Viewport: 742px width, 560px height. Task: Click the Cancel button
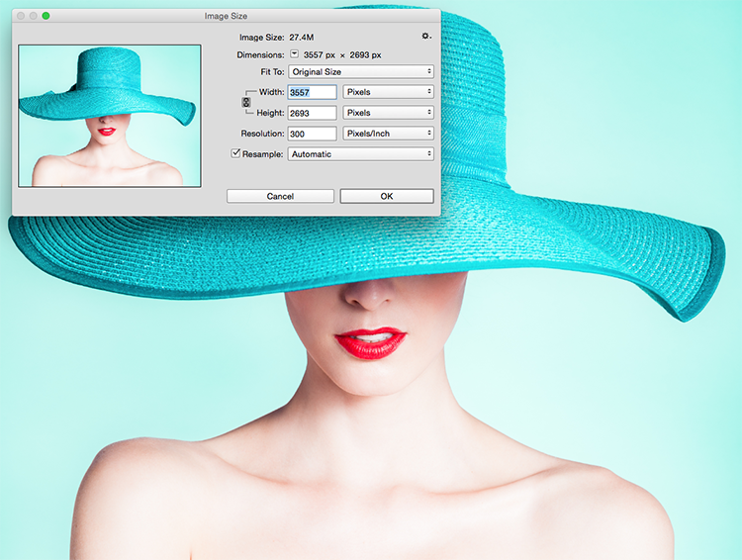[280, 196]
